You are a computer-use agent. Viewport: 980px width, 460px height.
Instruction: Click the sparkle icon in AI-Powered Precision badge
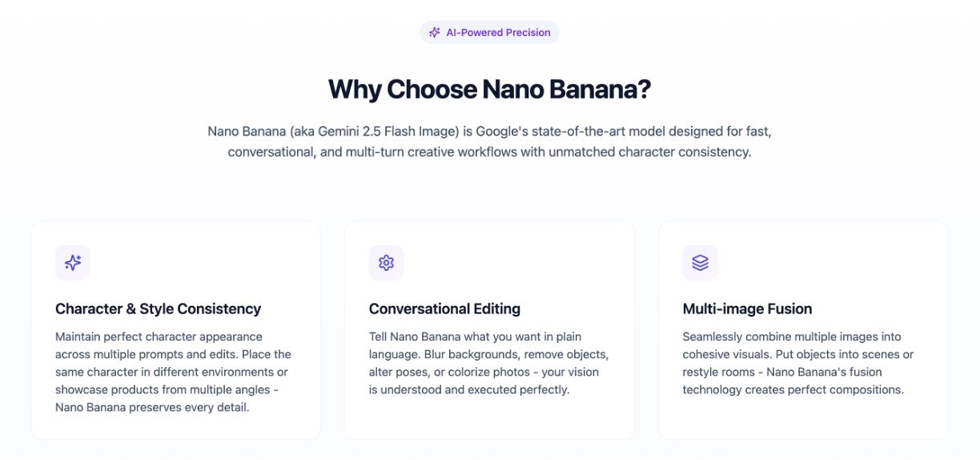pyautogui.click(x=434, y=33)
